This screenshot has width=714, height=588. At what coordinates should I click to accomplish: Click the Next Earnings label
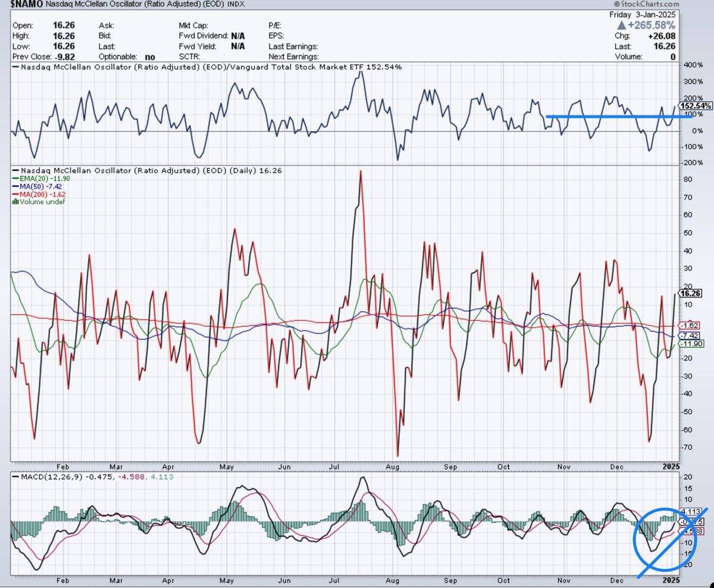294,57
